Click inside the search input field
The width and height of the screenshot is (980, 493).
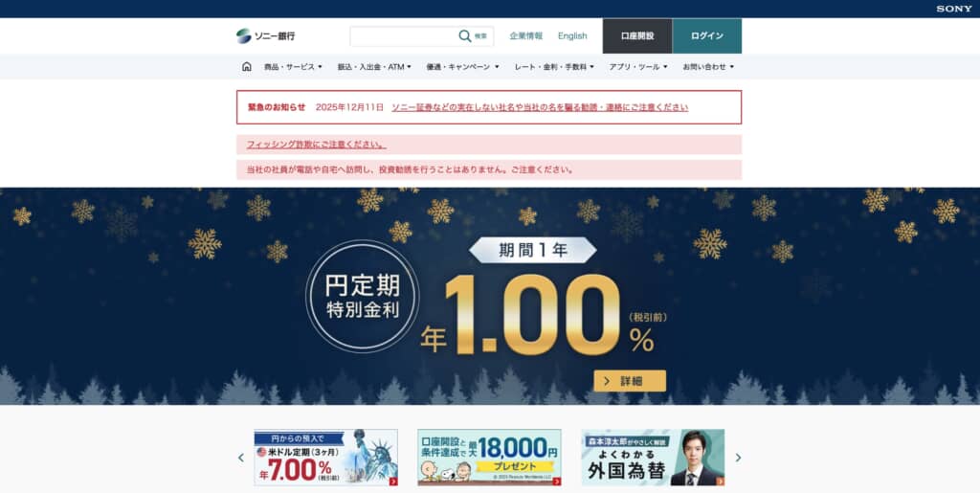(404, 36)
